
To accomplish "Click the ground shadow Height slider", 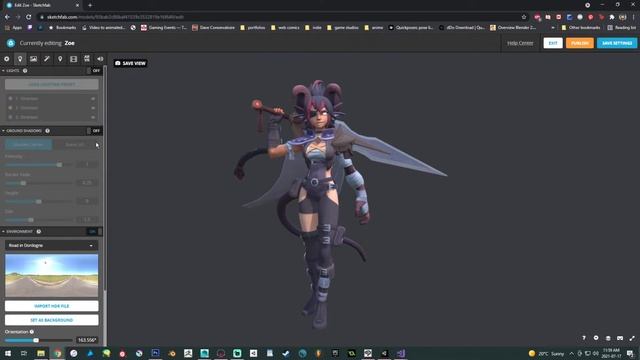I will point(39,202).
